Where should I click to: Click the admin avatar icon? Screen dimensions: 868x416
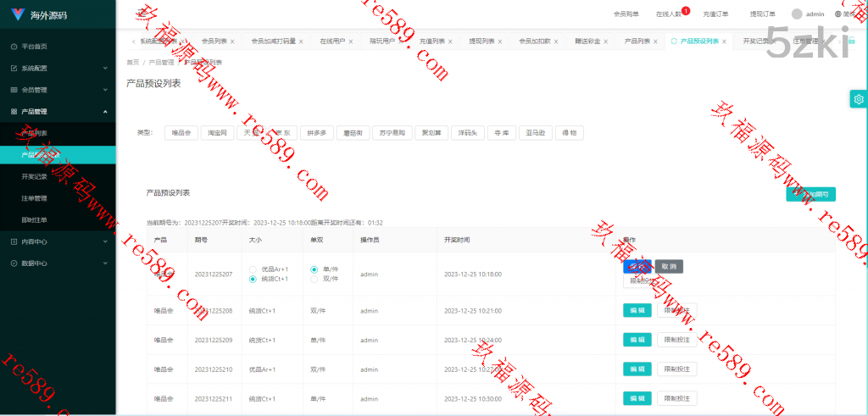pos(797,14)
